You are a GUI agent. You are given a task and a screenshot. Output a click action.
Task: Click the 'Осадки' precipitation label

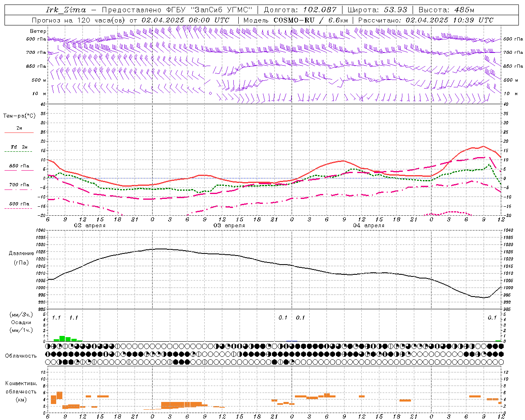click(x=21, y=322)
